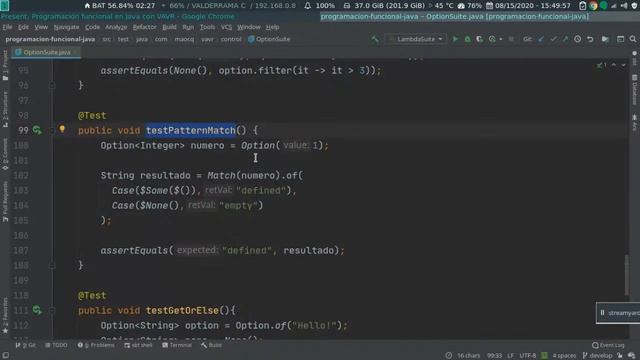Image resolution: width=640 pixels, height=360 pixels.
Task: Update project with the blue Git arrow
Action: click(541, 39)
